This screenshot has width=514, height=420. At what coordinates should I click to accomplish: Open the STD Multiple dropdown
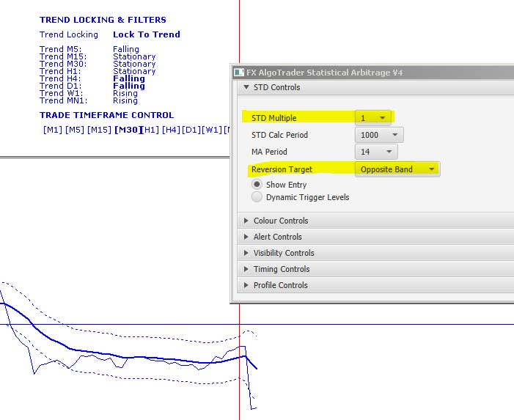374,117
